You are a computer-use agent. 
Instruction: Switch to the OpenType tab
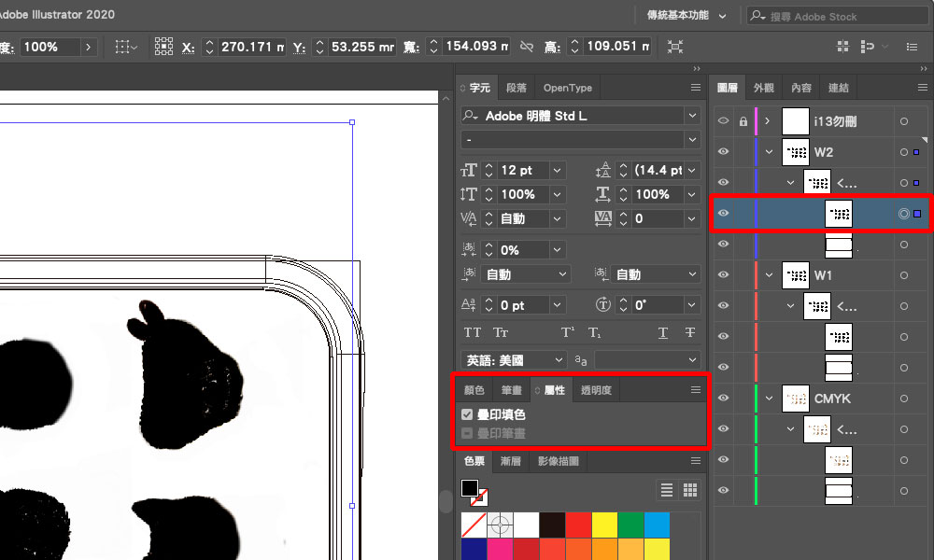pos(568,88)
